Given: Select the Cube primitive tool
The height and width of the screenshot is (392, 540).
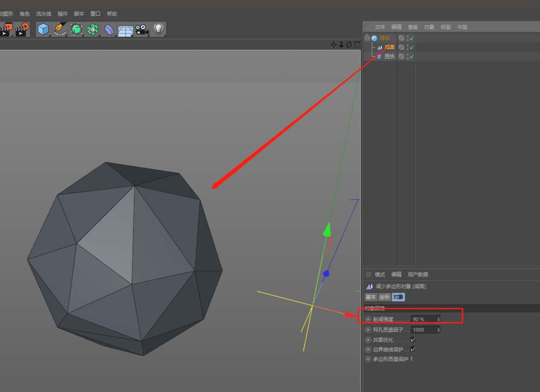Looking at the screenshot, I should (x=43, y=29).
